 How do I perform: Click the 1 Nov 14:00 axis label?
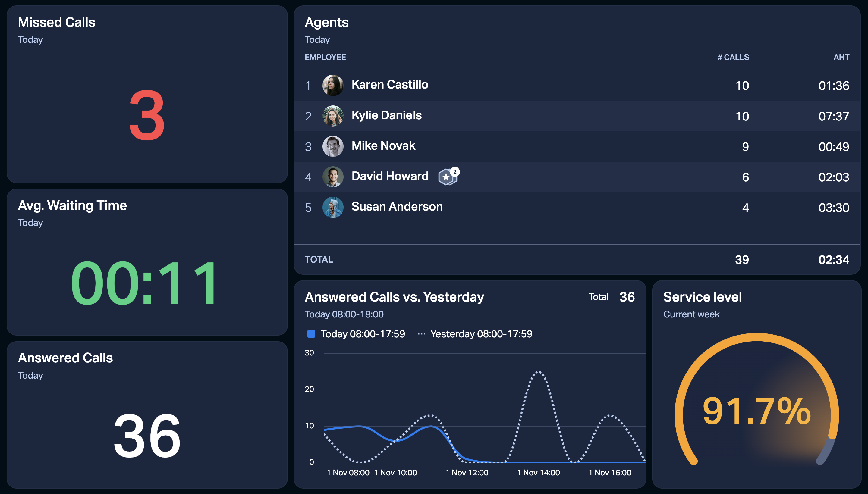point(538,472)
